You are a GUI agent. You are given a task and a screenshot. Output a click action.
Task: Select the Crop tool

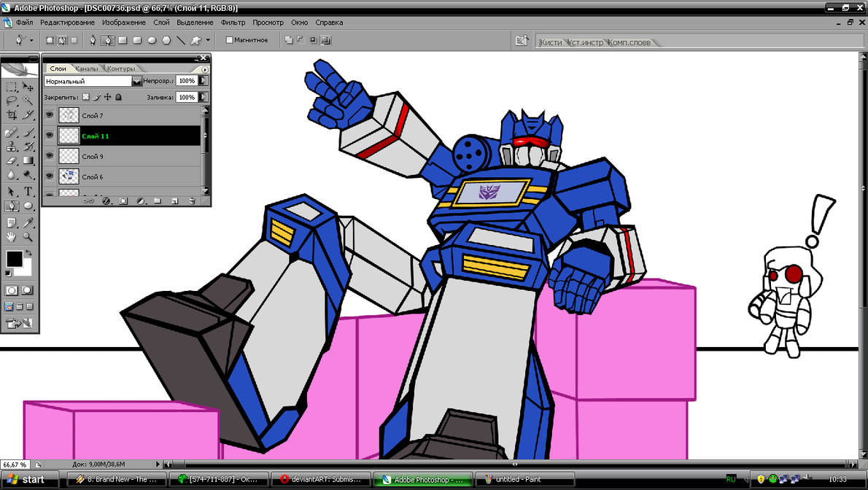pos(11,114)
